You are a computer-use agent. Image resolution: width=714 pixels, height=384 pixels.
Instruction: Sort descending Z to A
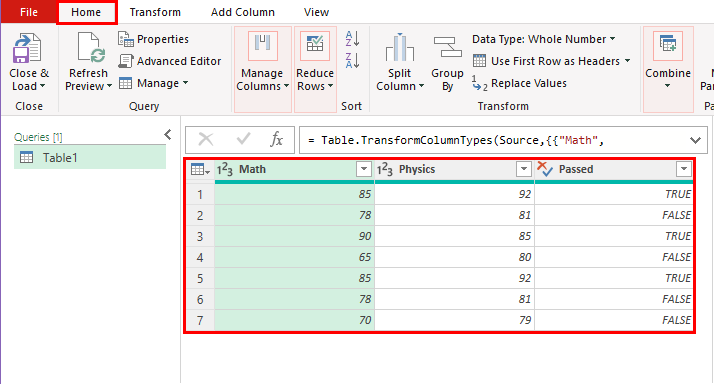point(352,61)
